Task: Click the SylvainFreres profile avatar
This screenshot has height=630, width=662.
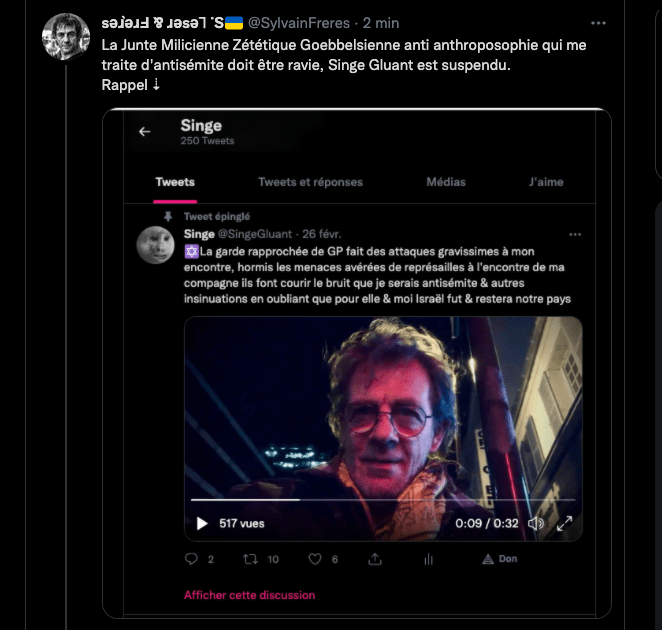Action: point(66,39)
